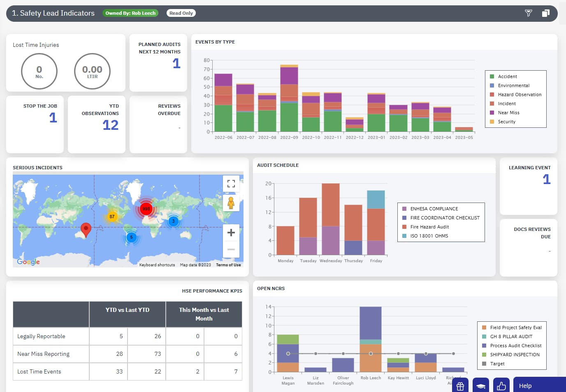The width and height of the screenshot is (566, 392).
Task: Click the Read Only badge in the header
Action: (181, 13)
